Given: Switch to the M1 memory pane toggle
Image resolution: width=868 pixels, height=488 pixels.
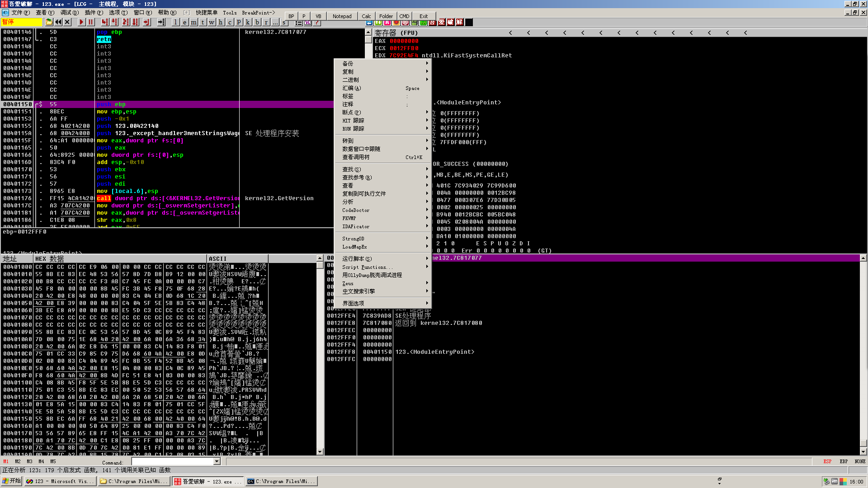Looking at the screenshot, I should [6, 461].
